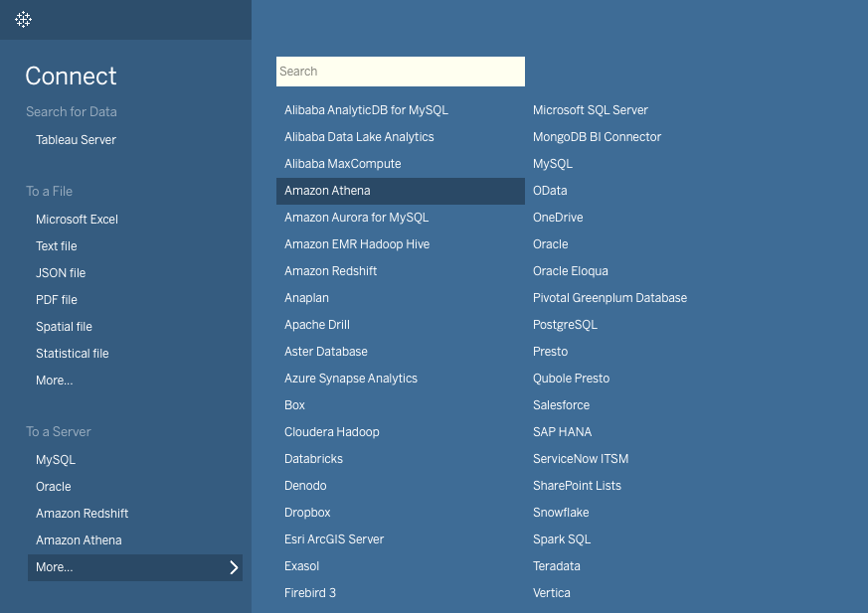Select Vertica connector
This screenshot has height=613, width=868.
pyautogui.click(x=552, y=593)
